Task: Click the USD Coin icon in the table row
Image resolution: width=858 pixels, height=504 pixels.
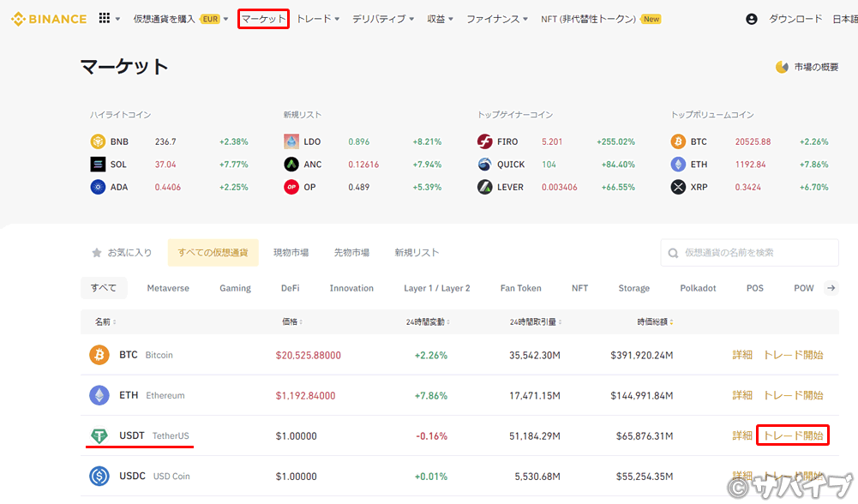Action: point(99,476)
